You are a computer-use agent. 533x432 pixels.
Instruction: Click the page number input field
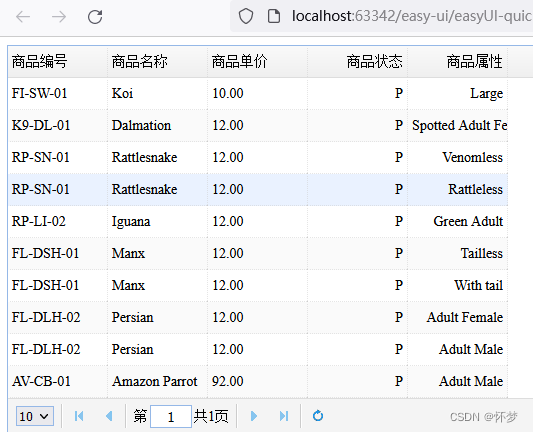(171, 416)
